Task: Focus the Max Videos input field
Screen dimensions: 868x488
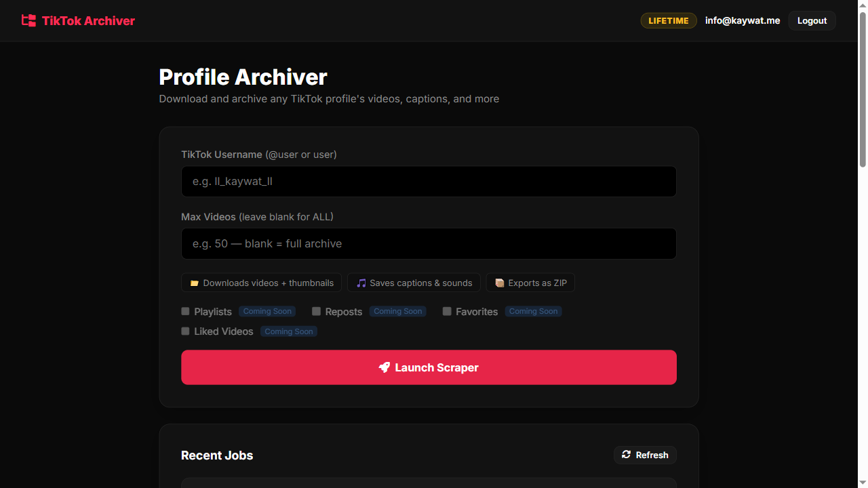Action: [429, 243]
